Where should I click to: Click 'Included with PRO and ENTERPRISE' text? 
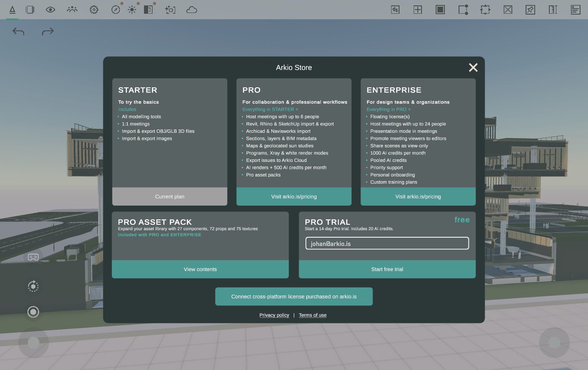click(x=159, y=235)
